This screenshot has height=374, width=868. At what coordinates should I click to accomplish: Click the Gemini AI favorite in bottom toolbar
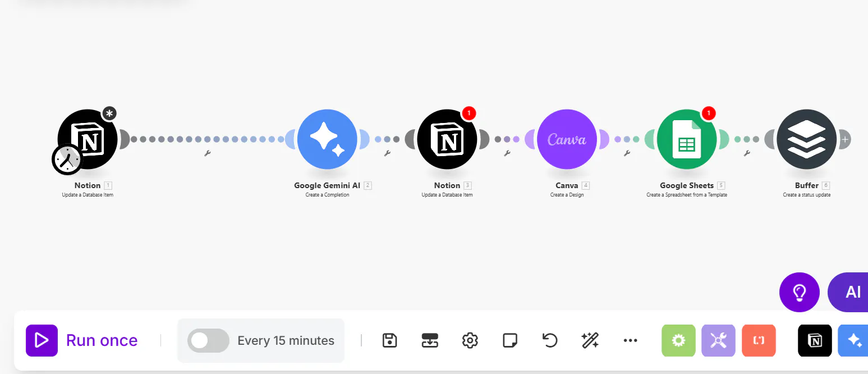[x=853, y=340]
